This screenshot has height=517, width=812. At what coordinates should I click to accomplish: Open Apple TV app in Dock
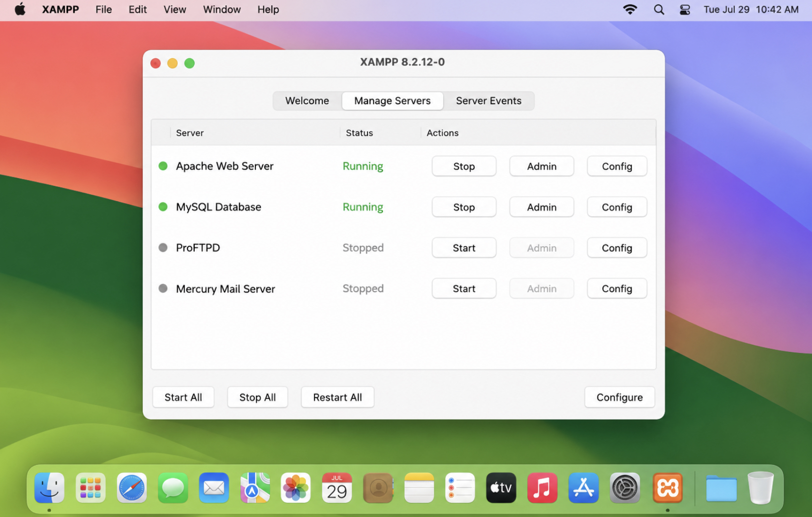click(x=501, y=488)
